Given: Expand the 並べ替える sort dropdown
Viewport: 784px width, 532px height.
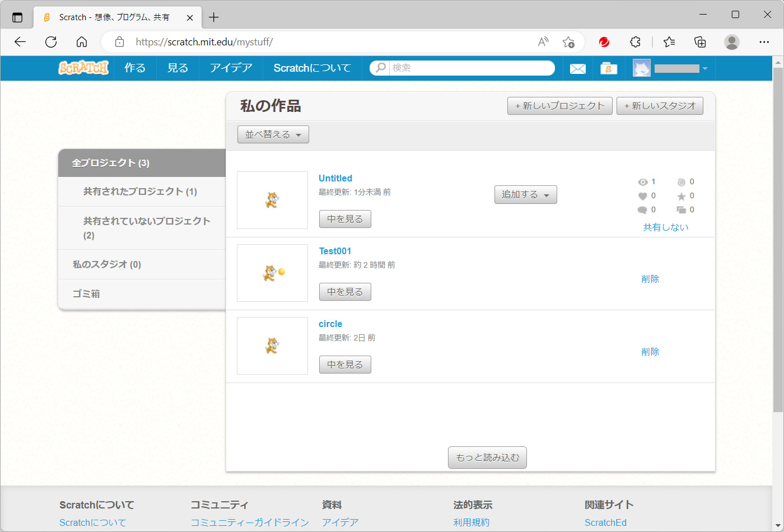Looking at the screenshot, I should [273, 134].
